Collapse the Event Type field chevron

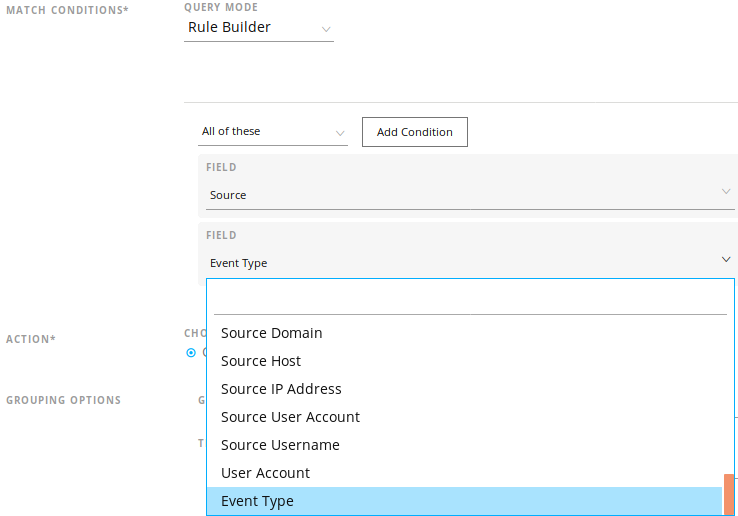coord(725,260)
